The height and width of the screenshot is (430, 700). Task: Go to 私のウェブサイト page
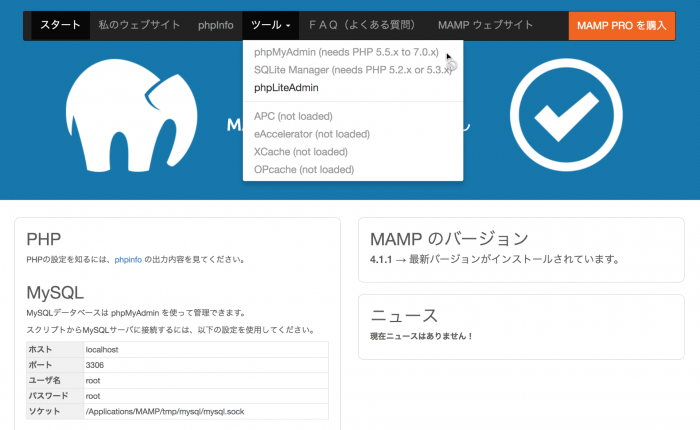click(x=139, y=25)
